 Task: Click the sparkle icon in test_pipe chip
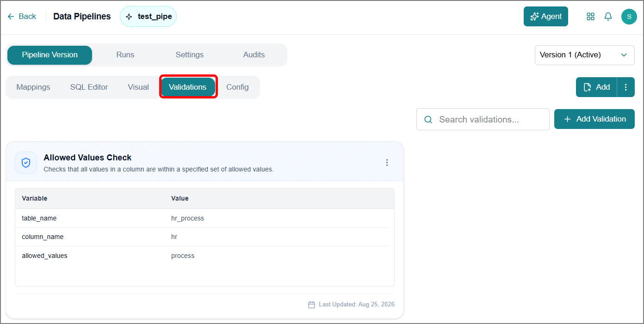click(x=129, y=17)
